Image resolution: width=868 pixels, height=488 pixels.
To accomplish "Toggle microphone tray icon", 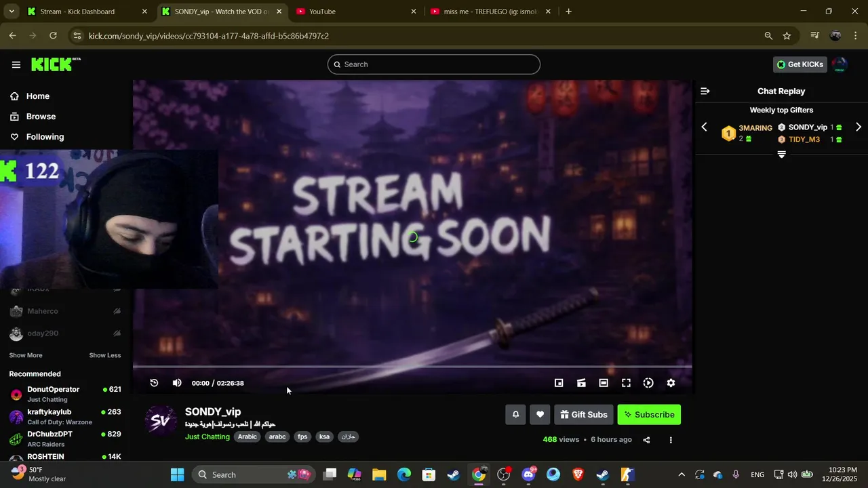I will pyautogui.click(x=736, y=474).
